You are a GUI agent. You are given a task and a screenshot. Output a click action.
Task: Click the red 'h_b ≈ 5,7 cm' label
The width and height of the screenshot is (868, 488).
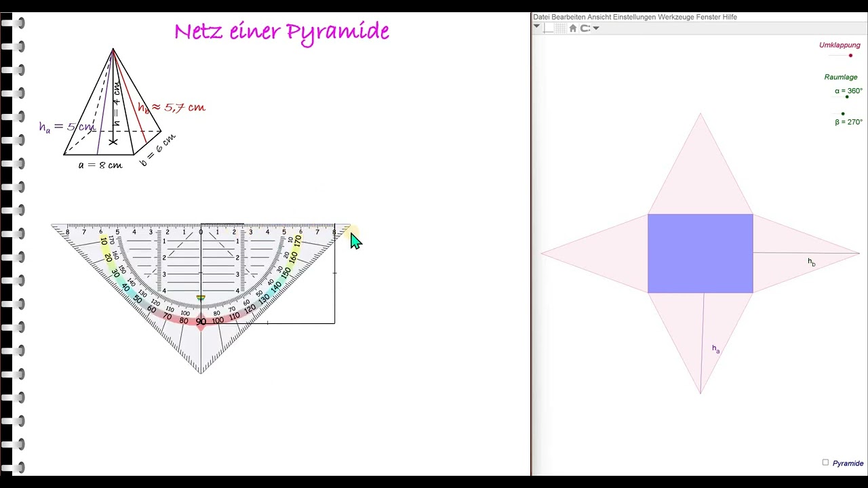pyautogui.click(x=172, y=107)
